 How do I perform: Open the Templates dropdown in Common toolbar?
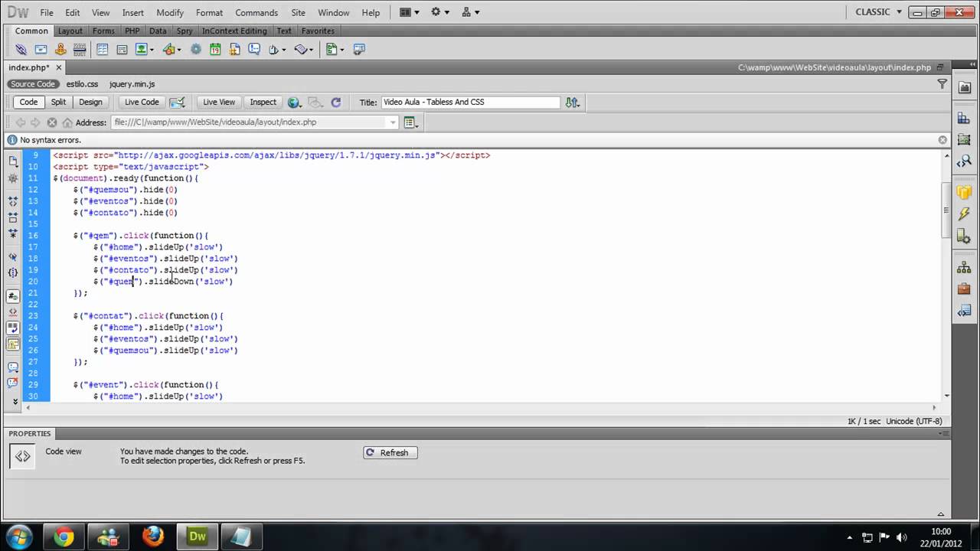click(335, 49)
